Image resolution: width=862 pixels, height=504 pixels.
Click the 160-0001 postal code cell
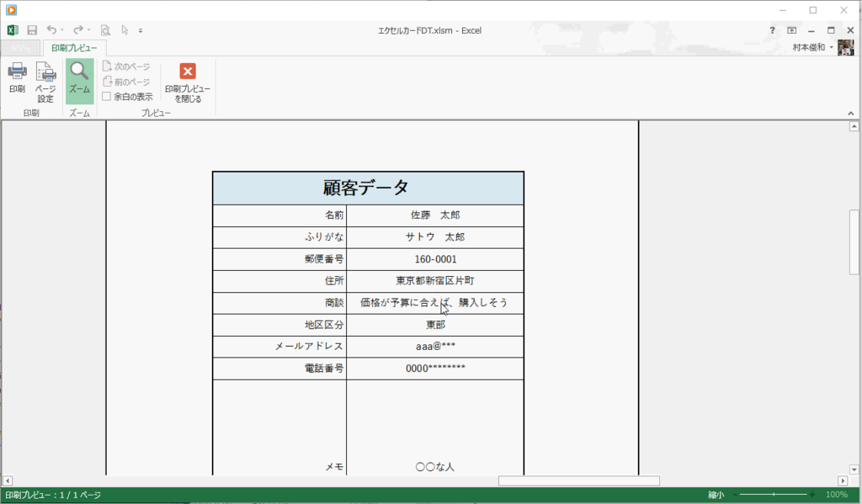pos(435,259)
